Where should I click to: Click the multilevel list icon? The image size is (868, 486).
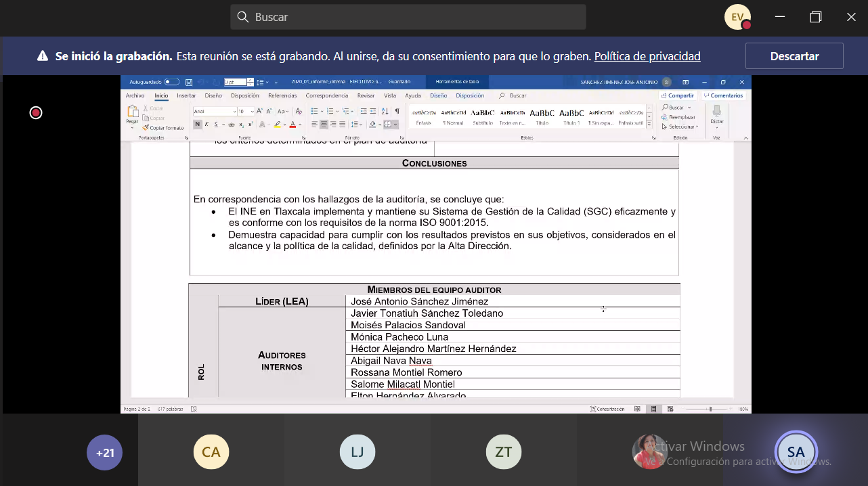(345, 111)
